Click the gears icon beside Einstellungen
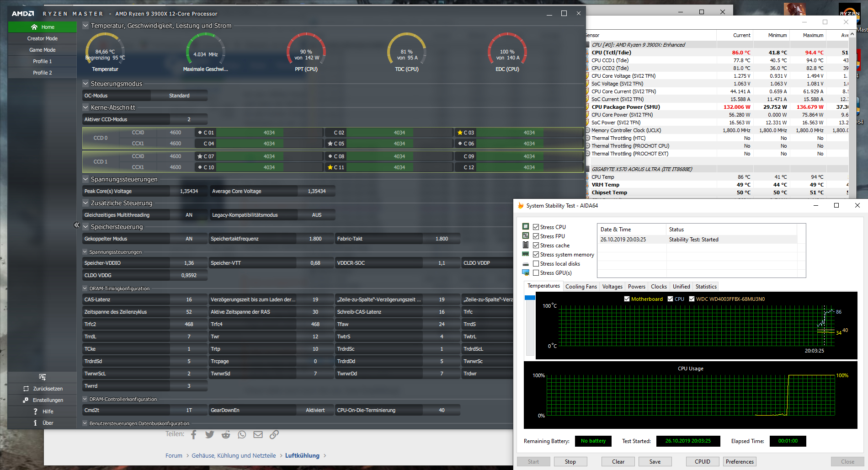The height and width of the screenshot is (470, 868). [x=26, y=400]
